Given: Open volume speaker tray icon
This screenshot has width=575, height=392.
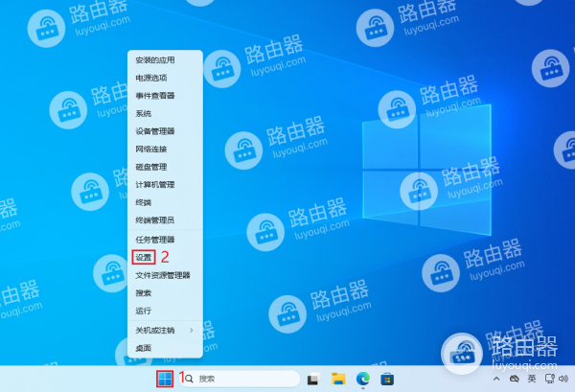Looking at the screenshot, I should 563,379.
